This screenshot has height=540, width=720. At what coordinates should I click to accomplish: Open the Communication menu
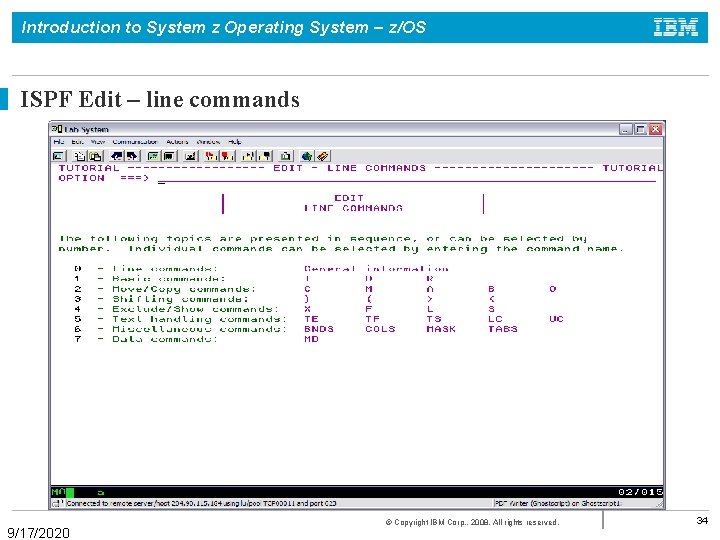pos(135,142)
